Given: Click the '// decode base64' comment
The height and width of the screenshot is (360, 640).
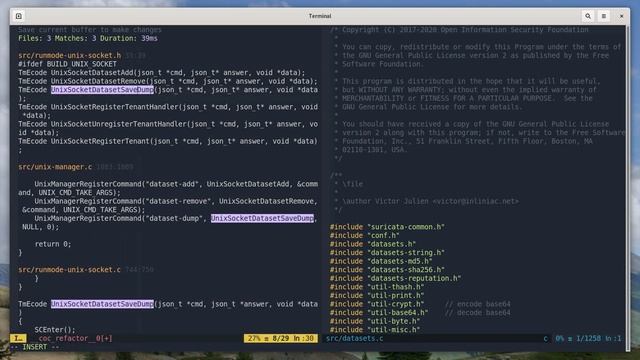Looking at the screenshot, I should 478,313.
